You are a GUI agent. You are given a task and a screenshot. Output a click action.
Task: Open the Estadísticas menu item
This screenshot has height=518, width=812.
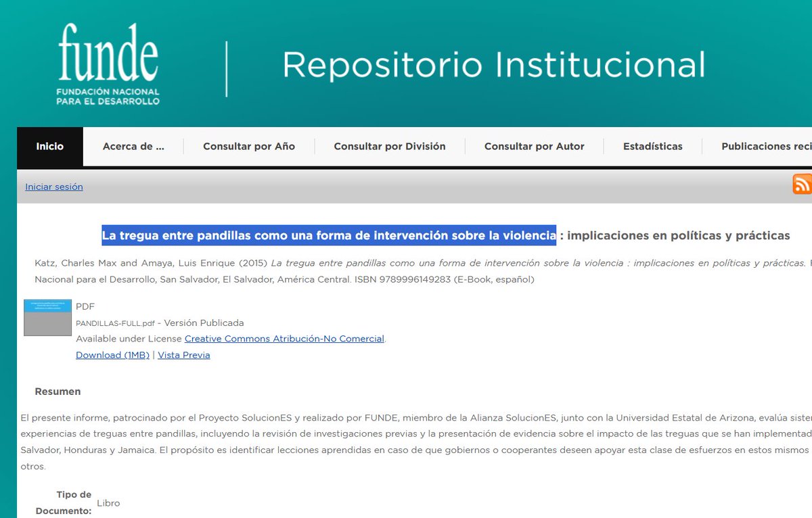click(653, 146)
